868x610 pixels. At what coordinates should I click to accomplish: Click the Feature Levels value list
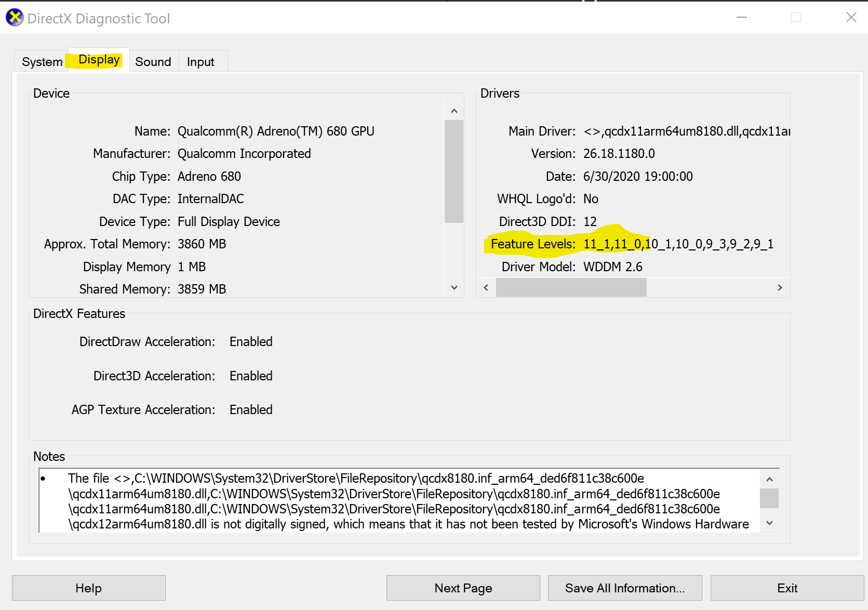pos(678,244)
